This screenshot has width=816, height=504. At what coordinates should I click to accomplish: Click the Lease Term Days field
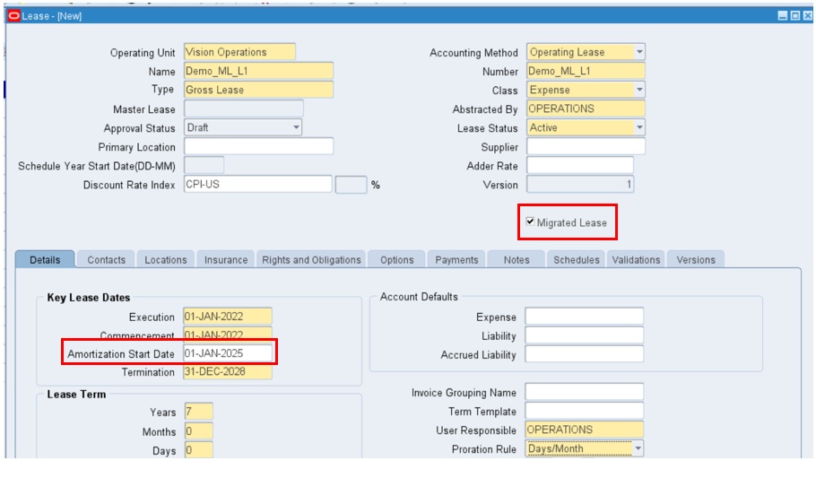(198, 450)
